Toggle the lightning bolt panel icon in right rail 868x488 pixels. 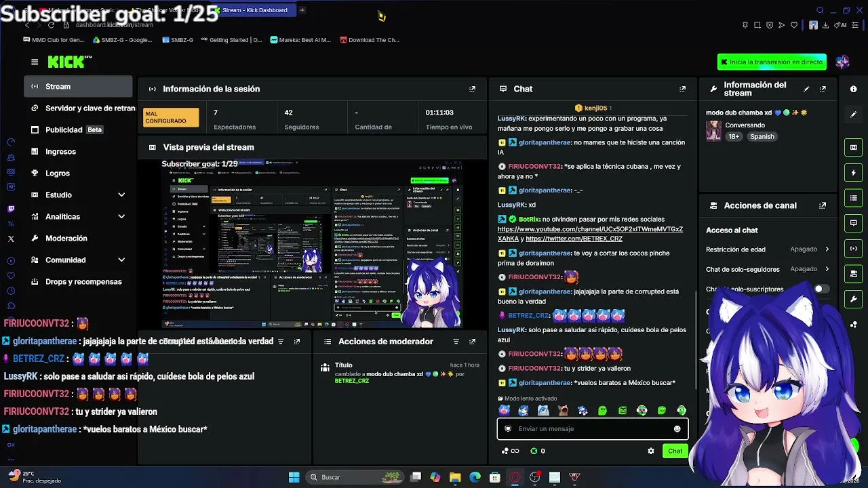(x=853, y=172)
